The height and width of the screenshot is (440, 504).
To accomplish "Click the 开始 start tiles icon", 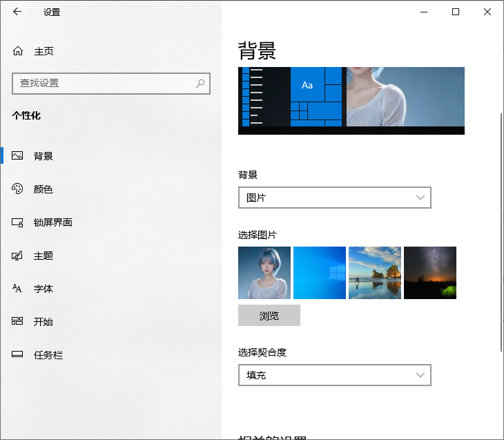I will (x=17, y=321).
